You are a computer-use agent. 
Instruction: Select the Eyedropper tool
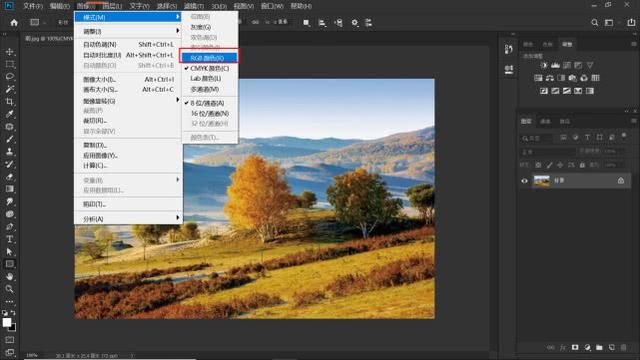9,114
